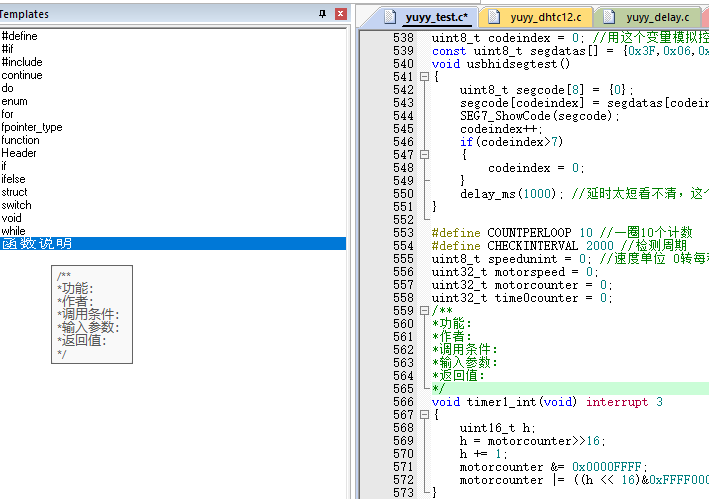Select the #if template
The width and height of the screenshot is (709, 499).
173,49
